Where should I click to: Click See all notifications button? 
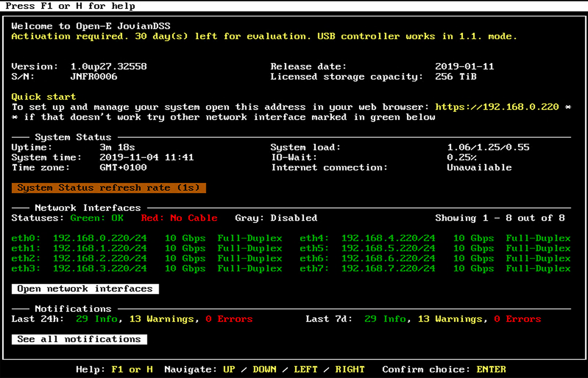[79, 339]
